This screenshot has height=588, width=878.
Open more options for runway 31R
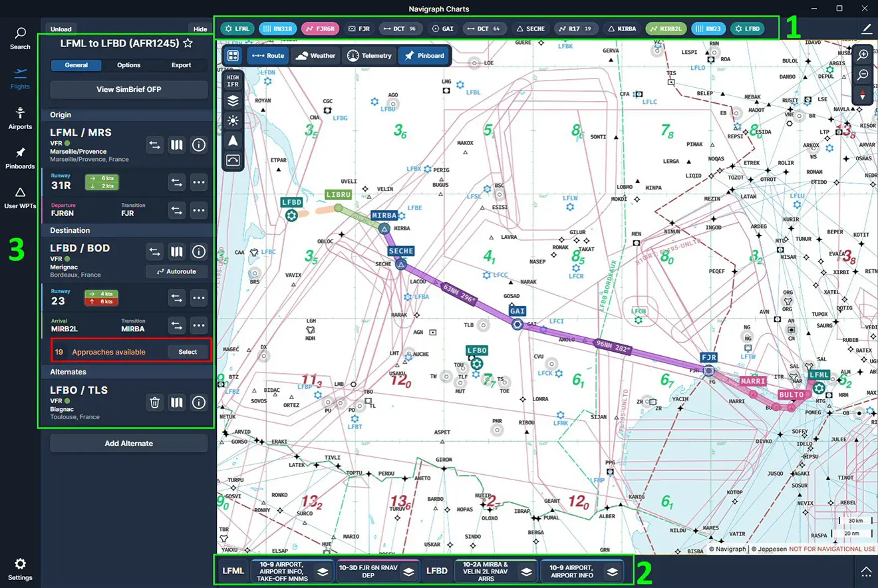pyautogui.click(x=198, y=182)
